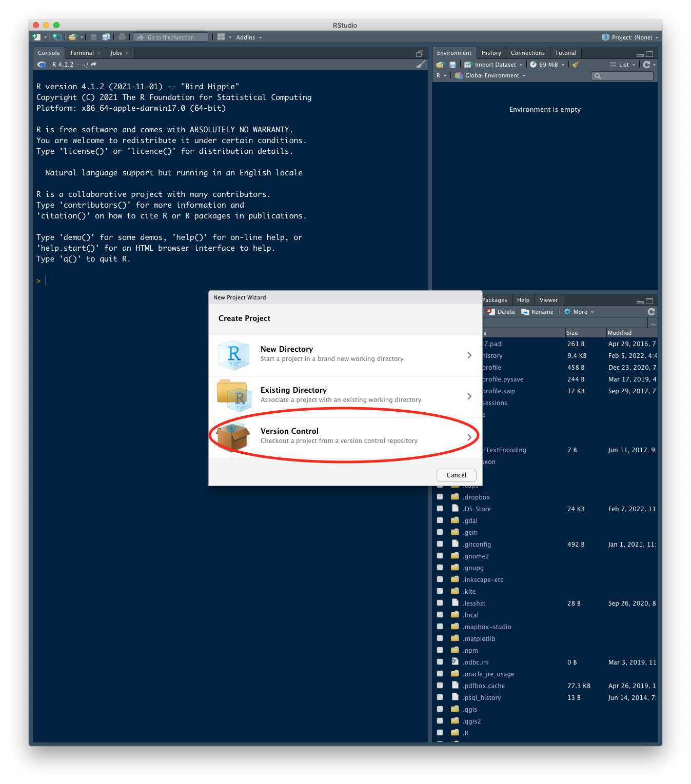Check the box next to .gdal folder
The height and width of the screenshot is (784, 691).
click(440, 520)
